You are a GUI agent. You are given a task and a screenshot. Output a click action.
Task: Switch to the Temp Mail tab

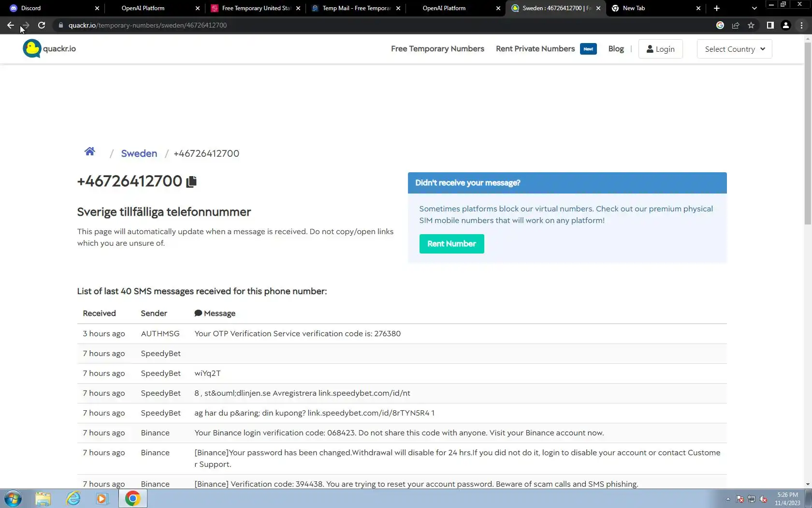pos(356,8)
